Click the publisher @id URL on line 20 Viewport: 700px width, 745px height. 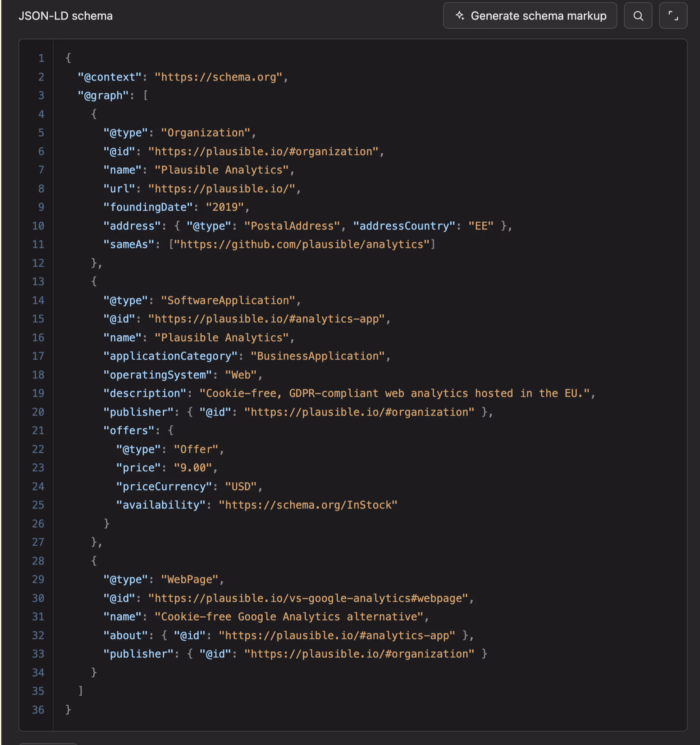360,412
